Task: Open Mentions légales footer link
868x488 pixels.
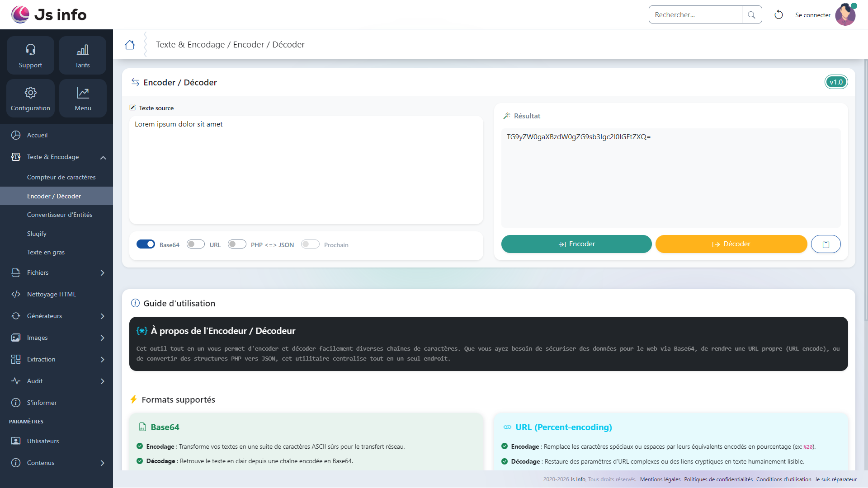Action: pos(660,479)
